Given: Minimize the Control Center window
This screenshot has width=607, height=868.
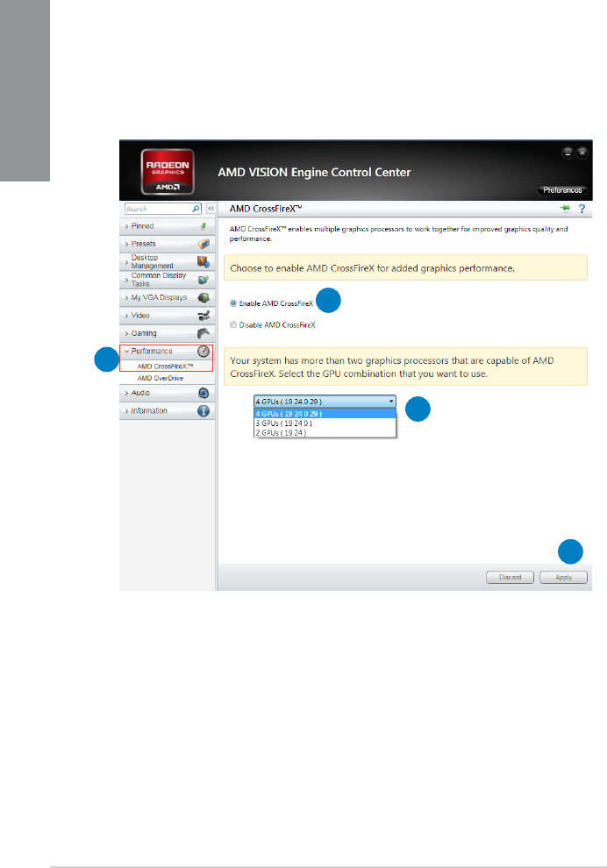Looking at the screenshot, I should pos(568,153).
